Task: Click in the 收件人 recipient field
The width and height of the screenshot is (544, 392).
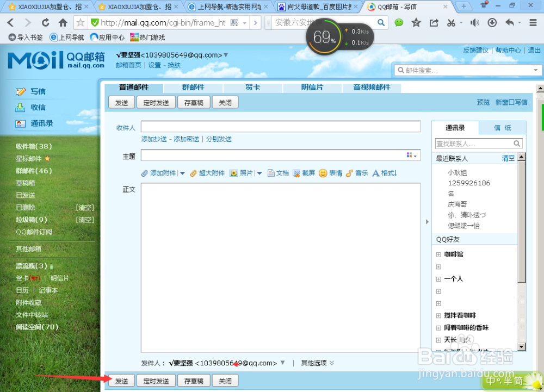Action: point(281,127)
